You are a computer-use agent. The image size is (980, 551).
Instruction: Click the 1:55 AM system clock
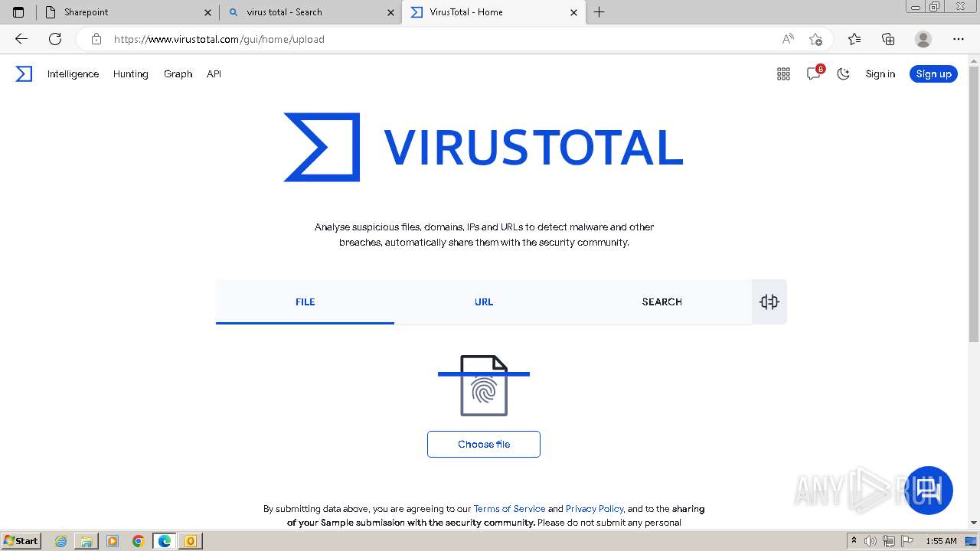[x=941, y=541]
